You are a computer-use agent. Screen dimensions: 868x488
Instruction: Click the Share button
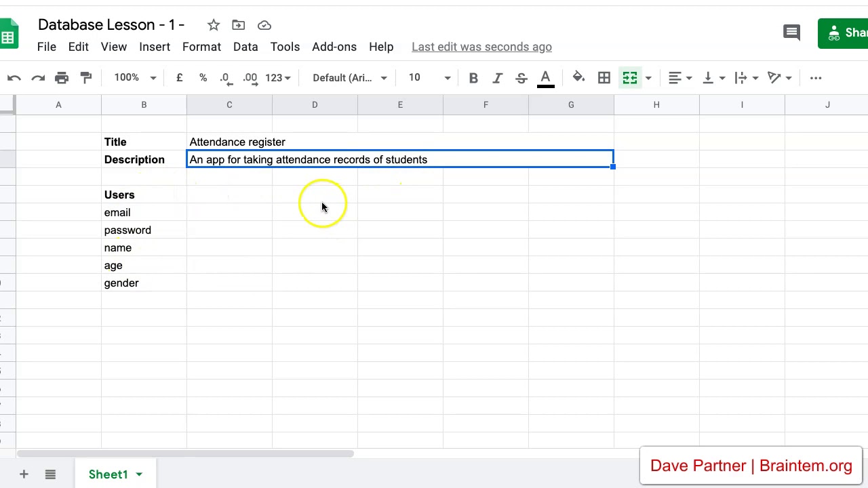coord(843,33)
